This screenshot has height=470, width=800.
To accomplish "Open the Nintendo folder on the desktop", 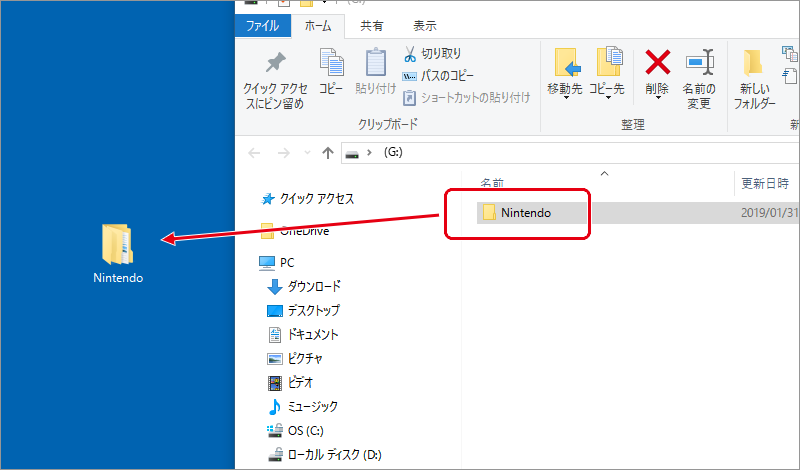I will pyautogui.click(x=118, y=246).
